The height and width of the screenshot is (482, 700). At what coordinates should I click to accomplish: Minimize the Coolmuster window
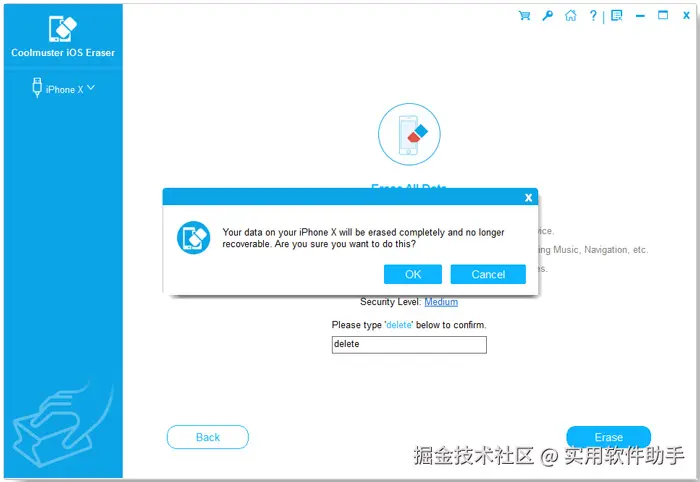tap(640, 16)
